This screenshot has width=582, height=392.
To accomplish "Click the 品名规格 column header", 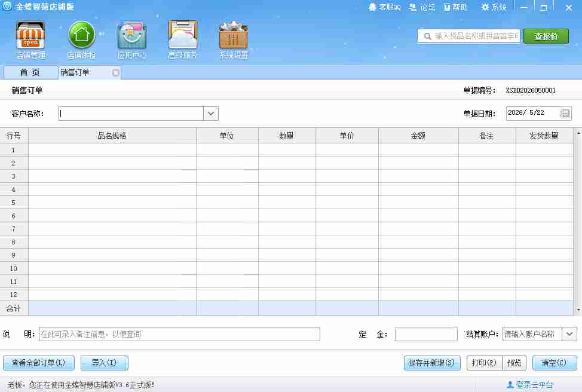I will [x=112, y=136].
